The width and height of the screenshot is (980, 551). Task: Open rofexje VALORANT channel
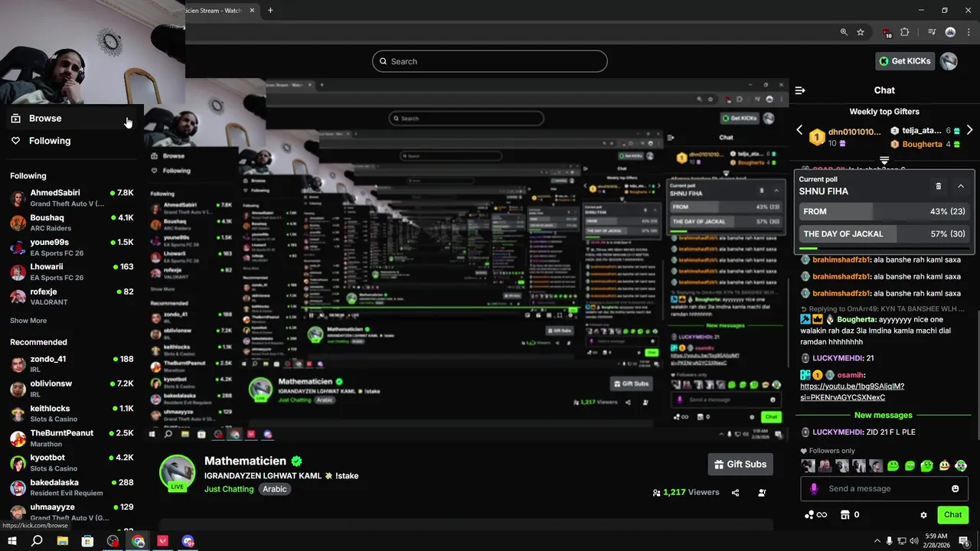click(72, 296)
